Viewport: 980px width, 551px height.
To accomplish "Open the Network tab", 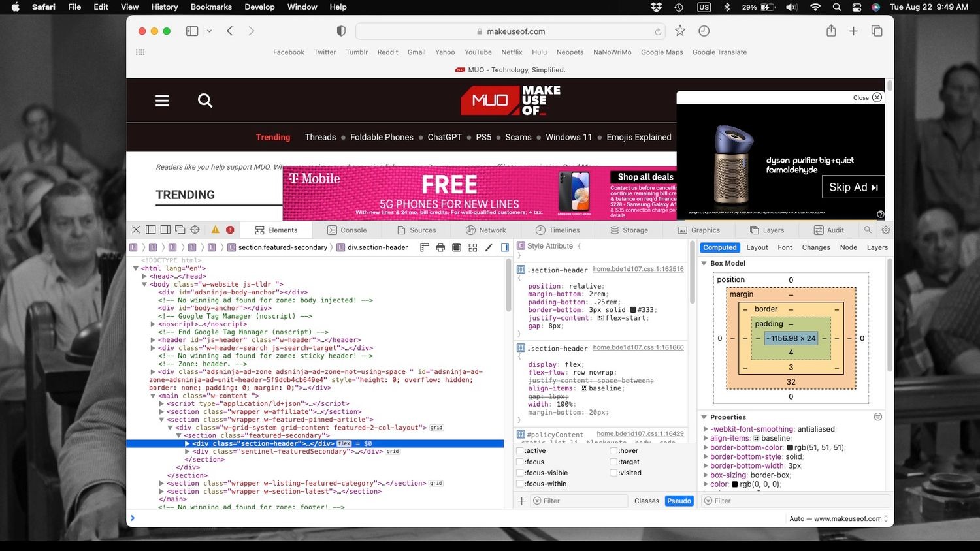I will [x=485, y=230].
